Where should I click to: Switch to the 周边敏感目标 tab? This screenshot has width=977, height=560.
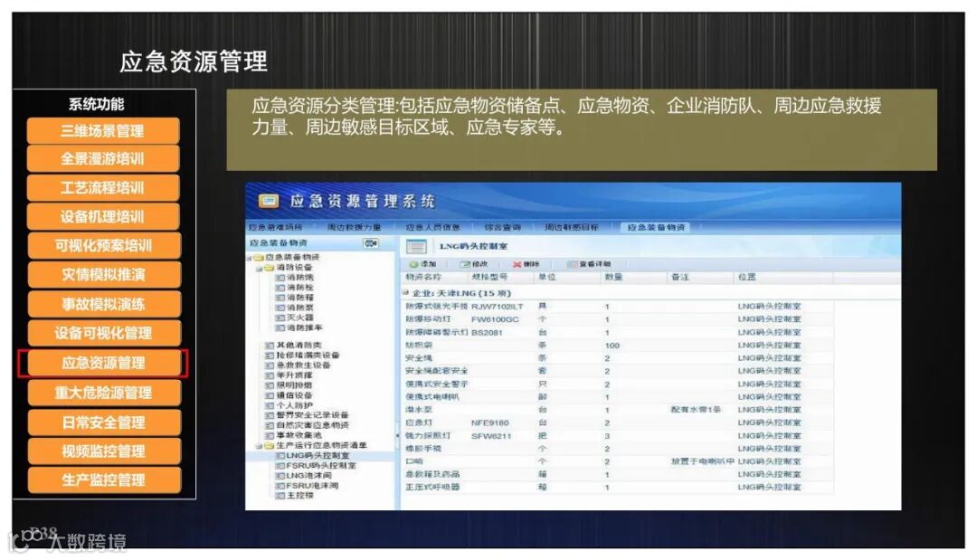point(572,227)
